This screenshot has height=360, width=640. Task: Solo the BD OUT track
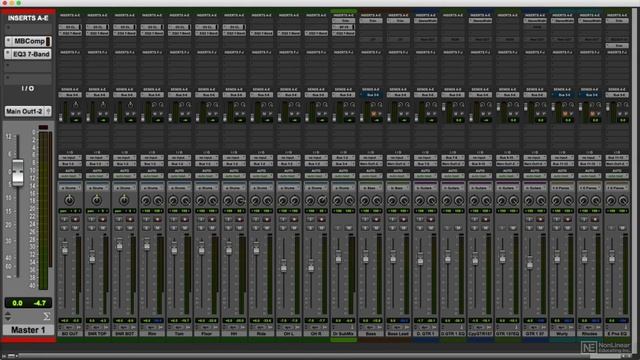64,228
